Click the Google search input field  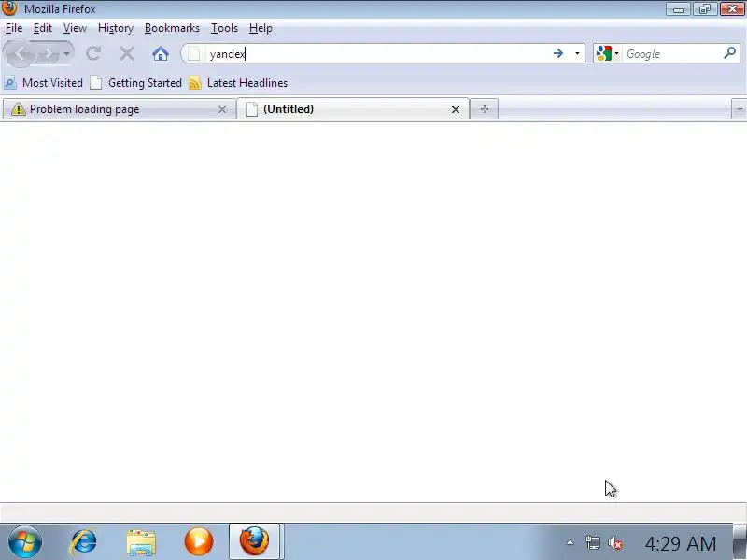tap(672, 54)
